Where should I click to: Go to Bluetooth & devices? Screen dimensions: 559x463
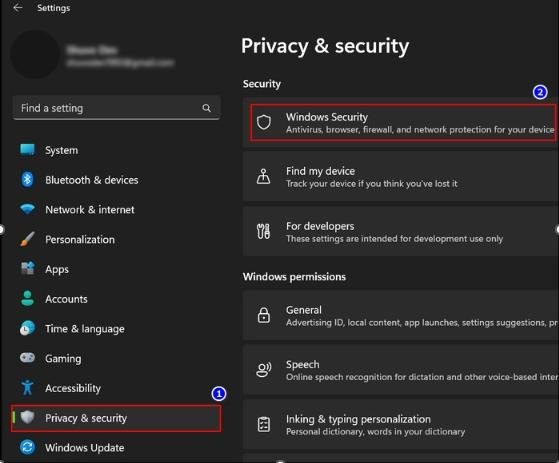point(117,180)
